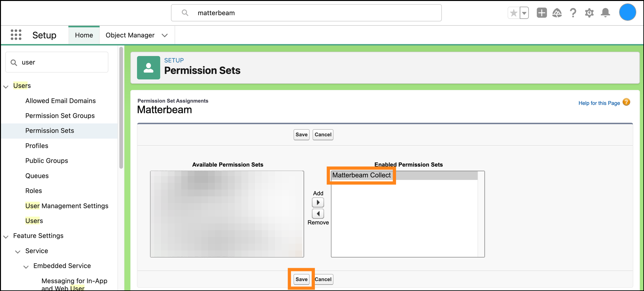The image size is (644, 291).
Task: Click the Service sidebar heading
Action: (x=37, y=251)
